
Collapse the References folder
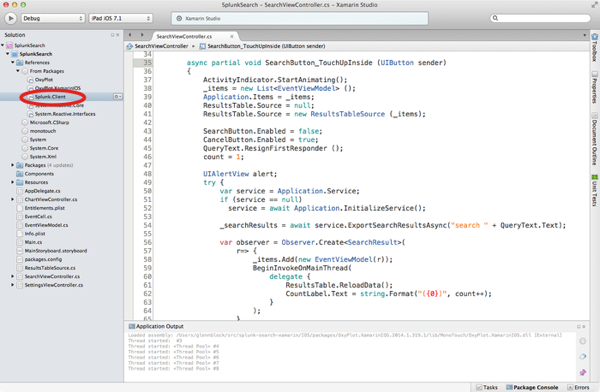tap(13, 62)
